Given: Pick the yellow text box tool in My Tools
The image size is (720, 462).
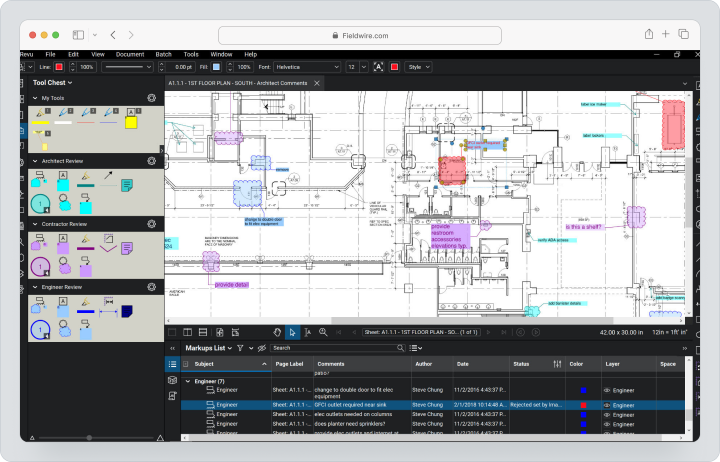Looking at the screenshot, I should pyautogui.click(x=131, y=118).
